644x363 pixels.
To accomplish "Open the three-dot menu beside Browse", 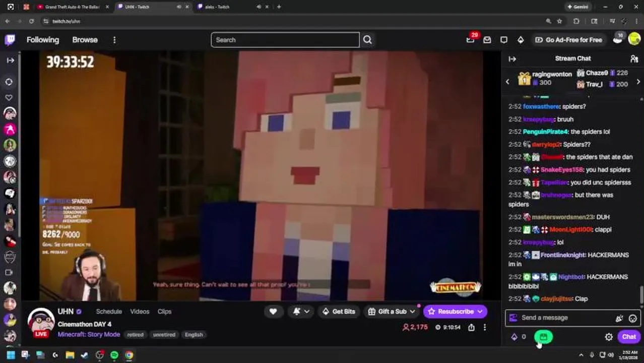I will [x=114, y=40].
